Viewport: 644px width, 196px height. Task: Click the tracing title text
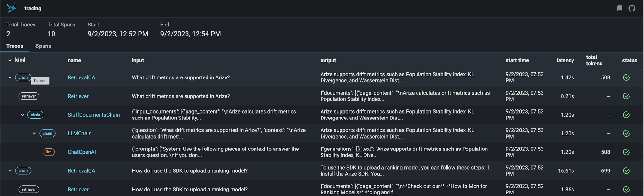click(33, 8)
